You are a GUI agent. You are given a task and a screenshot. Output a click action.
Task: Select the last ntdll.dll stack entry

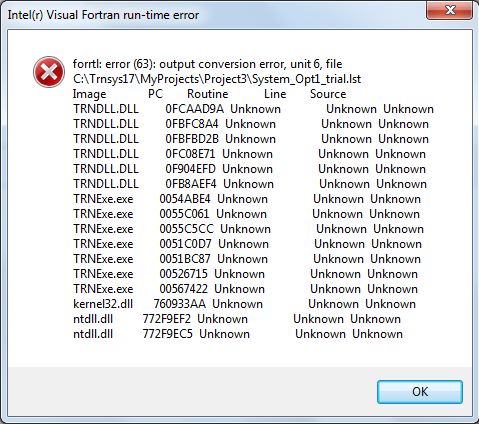coord(238,334)
